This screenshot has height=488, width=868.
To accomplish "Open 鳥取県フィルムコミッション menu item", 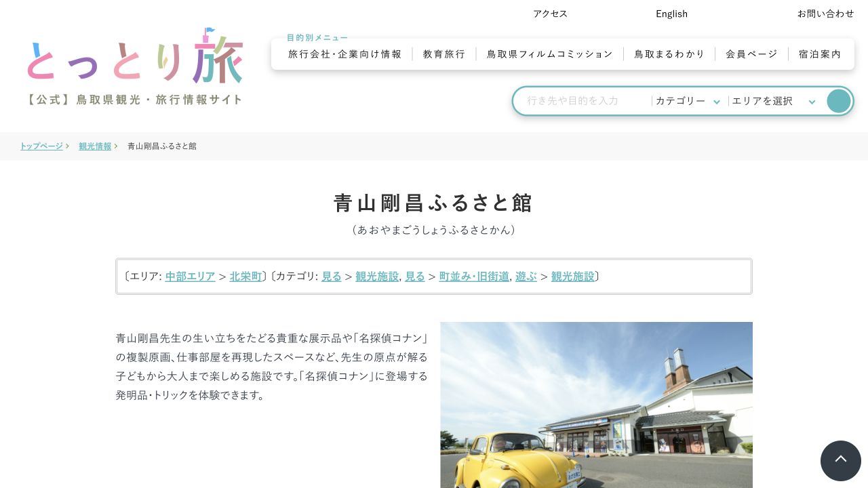I will [550, 54].
